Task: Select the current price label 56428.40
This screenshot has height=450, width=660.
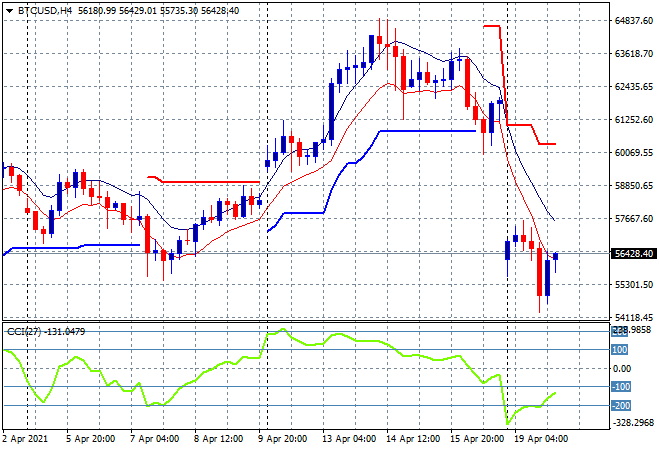Action: pos(634,253)
